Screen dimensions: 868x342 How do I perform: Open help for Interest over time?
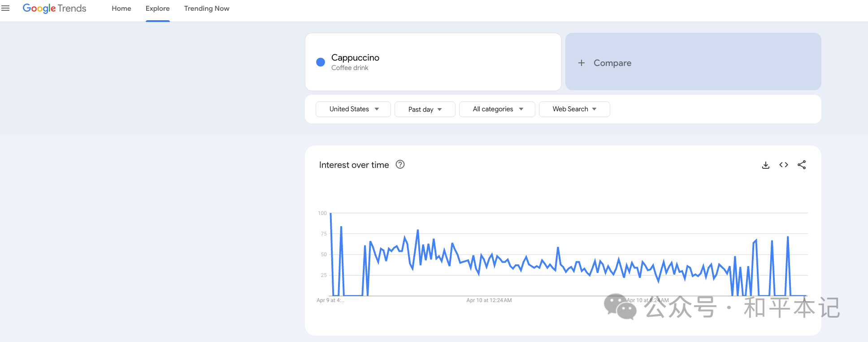400,165
